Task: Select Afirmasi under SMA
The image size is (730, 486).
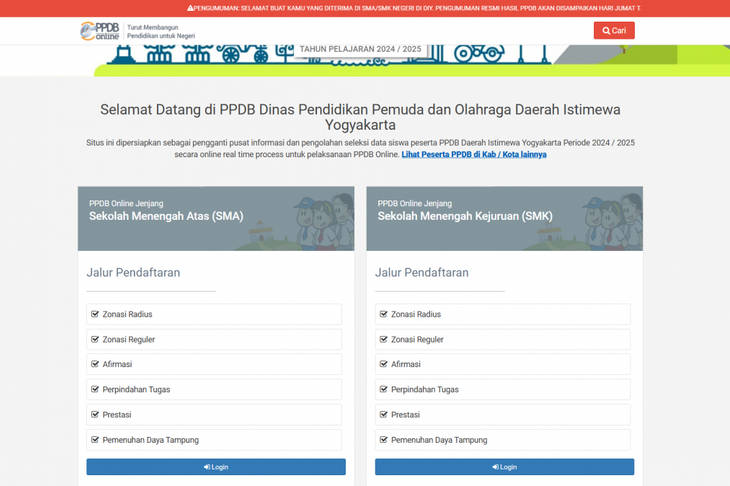Action: point(214,364)
